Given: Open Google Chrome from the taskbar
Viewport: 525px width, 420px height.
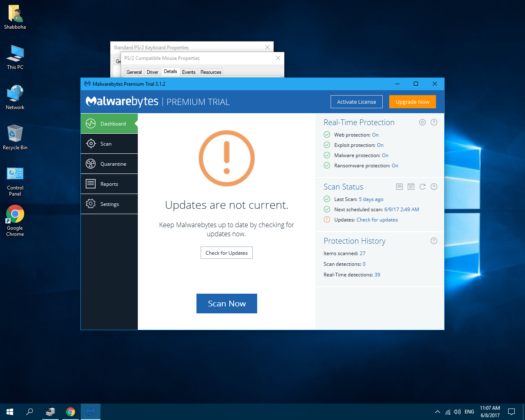Looking at the screenshot, I should (x=71, y=412).
